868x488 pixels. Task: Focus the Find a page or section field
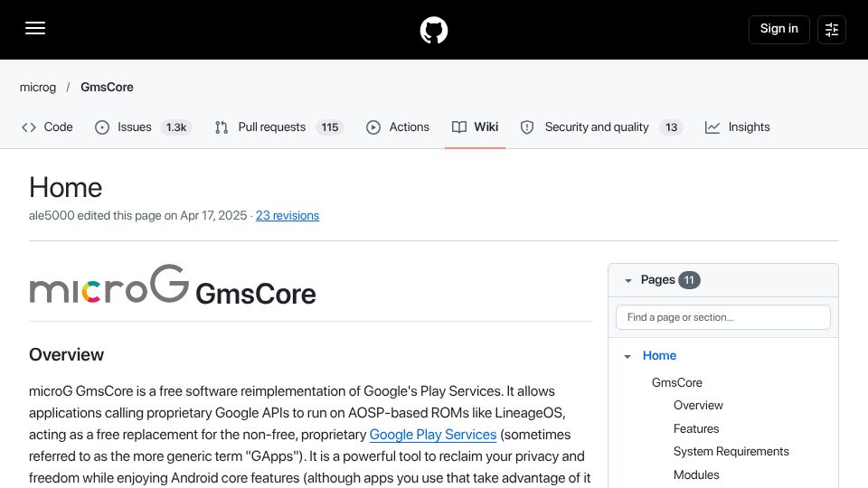tap(723, 317)
